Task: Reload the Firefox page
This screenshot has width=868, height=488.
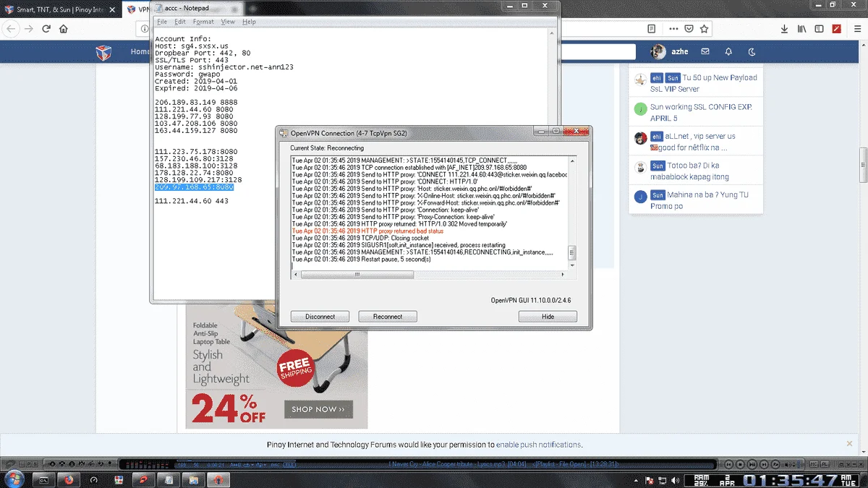Action: (x=46, y=29)
